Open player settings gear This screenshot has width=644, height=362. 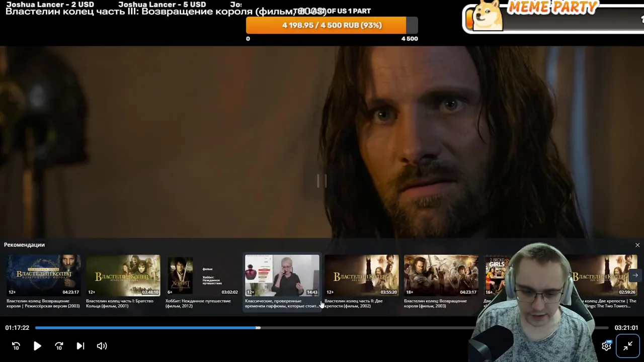(x=606, y=346)
